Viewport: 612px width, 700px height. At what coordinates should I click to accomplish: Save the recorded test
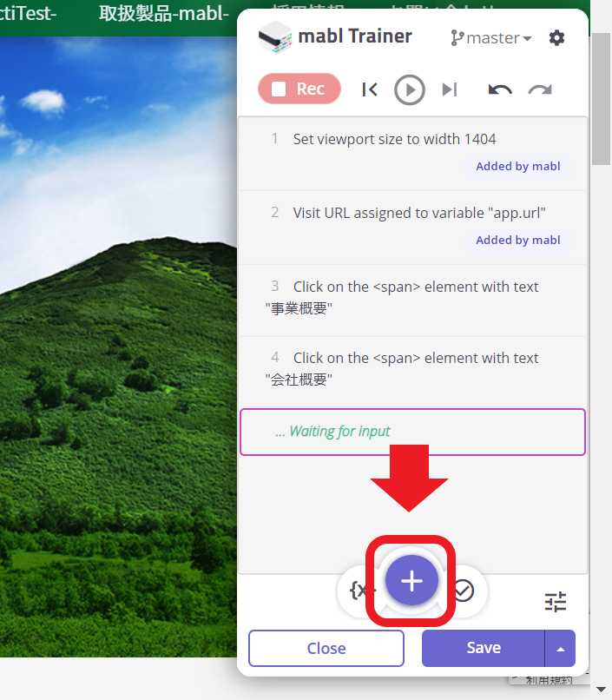click(x=483, y=648)
